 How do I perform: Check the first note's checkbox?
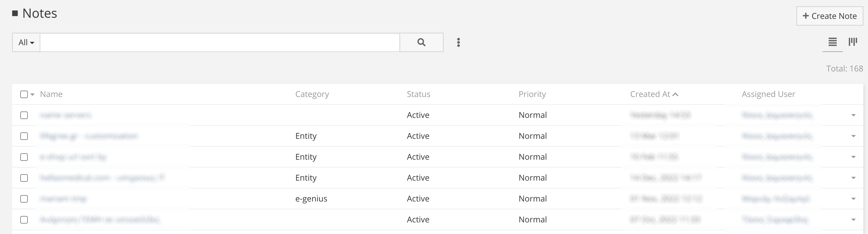(24, 115)
